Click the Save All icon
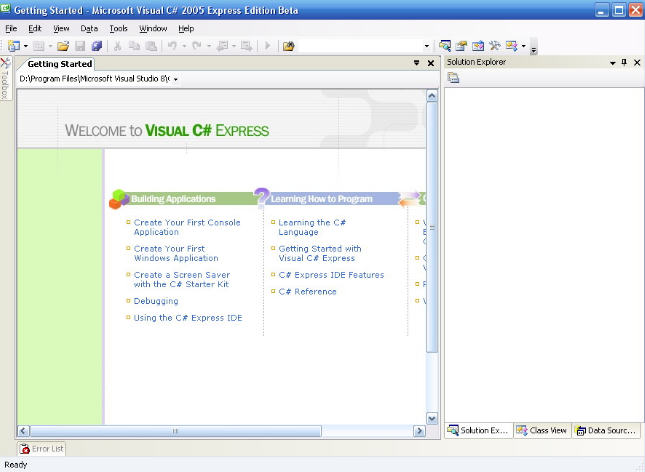The width and height of the screenshot is (645, 472). pyautogui.click(x=97, y=46)
